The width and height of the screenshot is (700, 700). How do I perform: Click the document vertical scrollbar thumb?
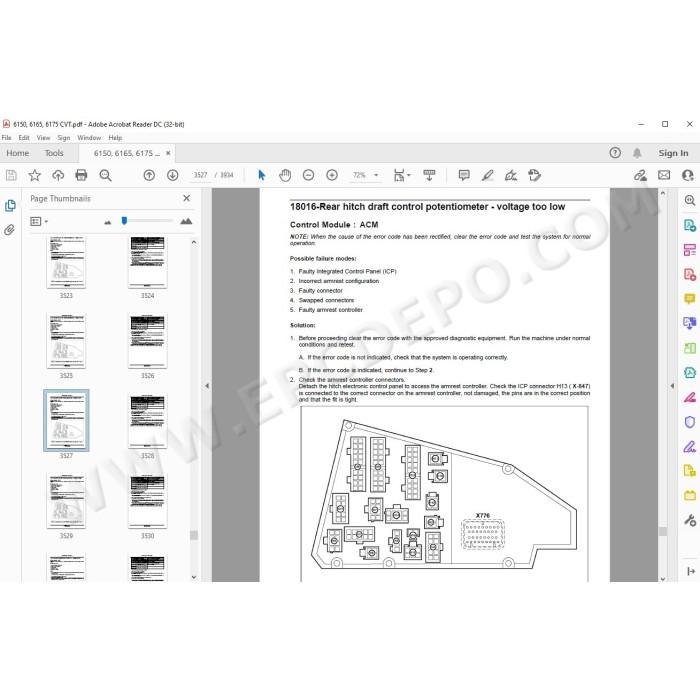[662, 531]
